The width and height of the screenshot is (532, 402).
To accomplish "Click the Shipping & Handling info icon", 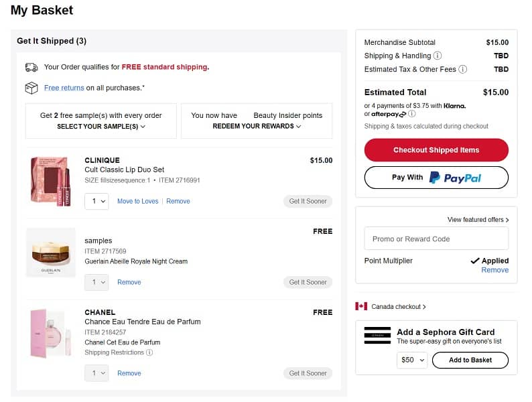I will point(438,56).
